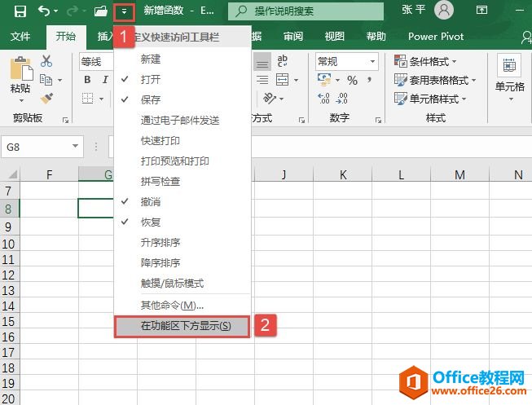Click the Clipboard group dialog launcher

pyautogui.click(x=65, y=120)
